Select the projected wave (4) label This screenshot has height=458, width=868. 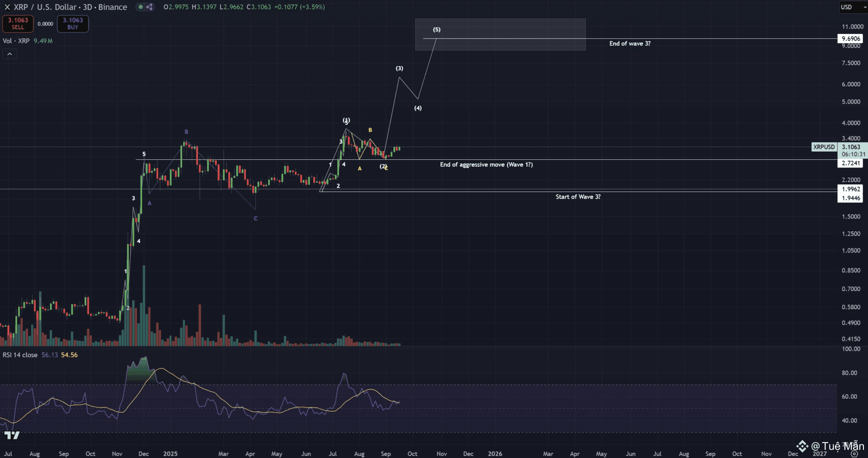pyautogui.click(x=418, y=108)
